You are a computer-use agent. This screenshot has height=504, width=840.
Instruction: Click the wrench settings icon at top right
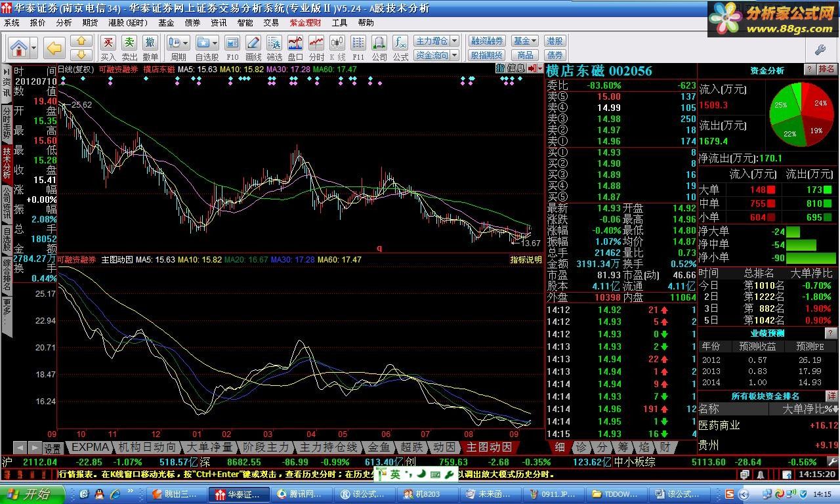coord(820,49)
